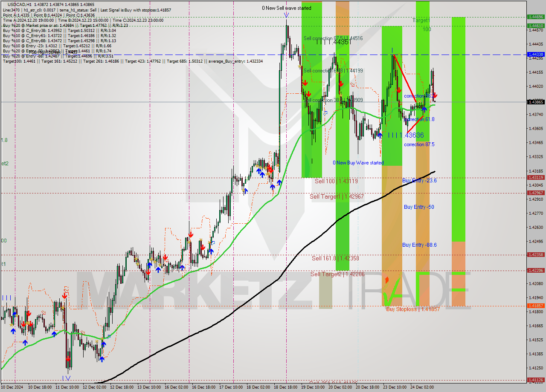Click the wave arrow marker near the 11 Dec low
Viewport: 546px width, 392px height.
pos(67,378)
